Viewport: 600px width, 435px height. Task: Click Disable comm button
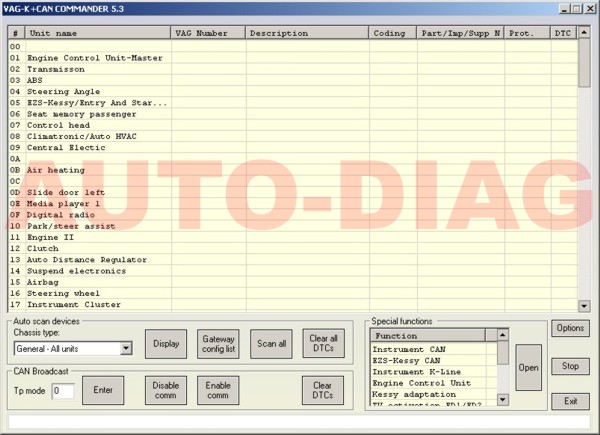166,390
